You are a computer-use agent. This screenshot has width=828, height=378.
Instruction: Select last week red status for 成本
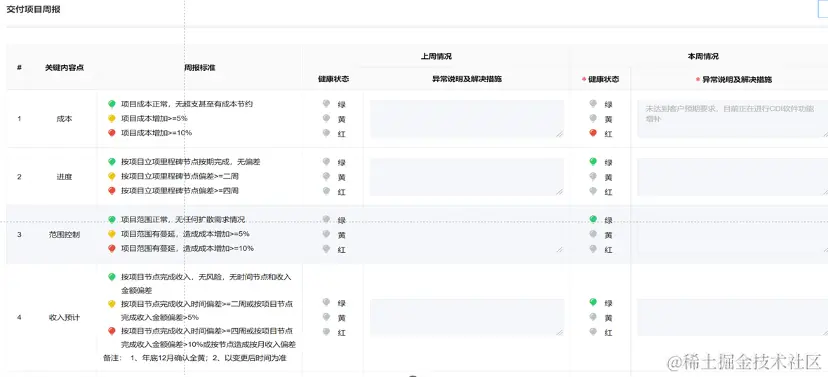coord(326,134)
